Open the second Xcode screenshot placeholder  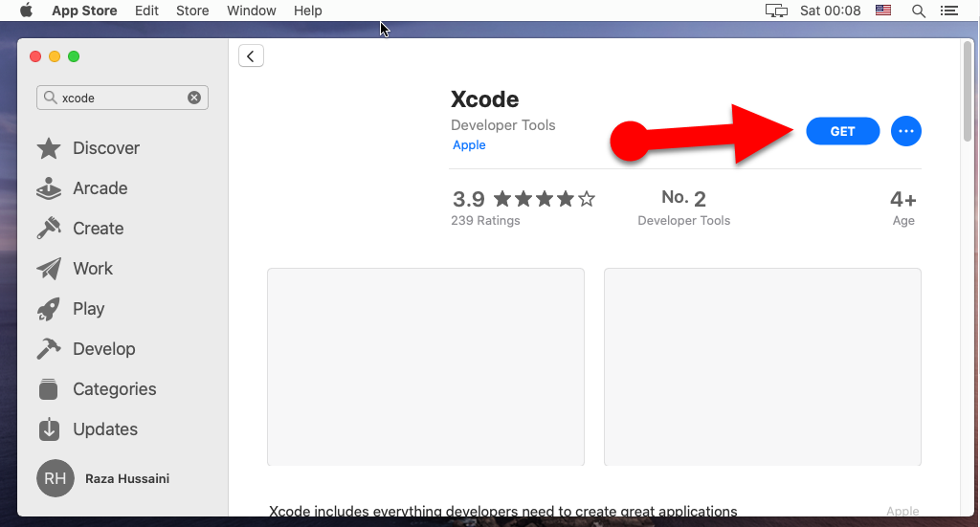pyautogui.click(x=763, y=367)
